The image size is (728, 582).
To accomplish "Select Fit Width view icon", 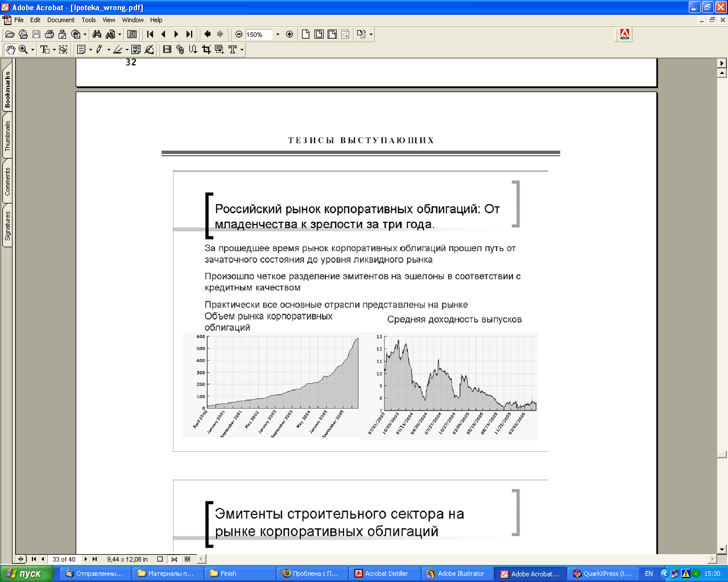I will 332,34.
